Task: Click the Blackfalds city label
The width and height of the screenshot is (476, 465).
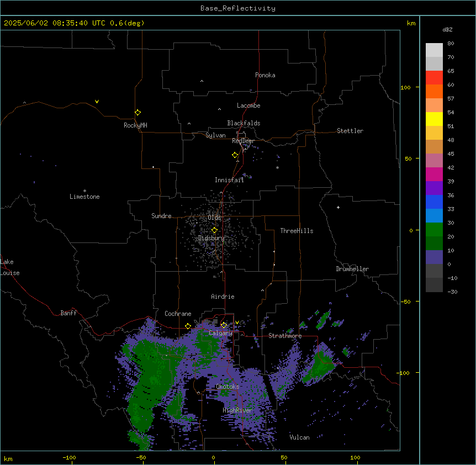Action: click(244, 123)
